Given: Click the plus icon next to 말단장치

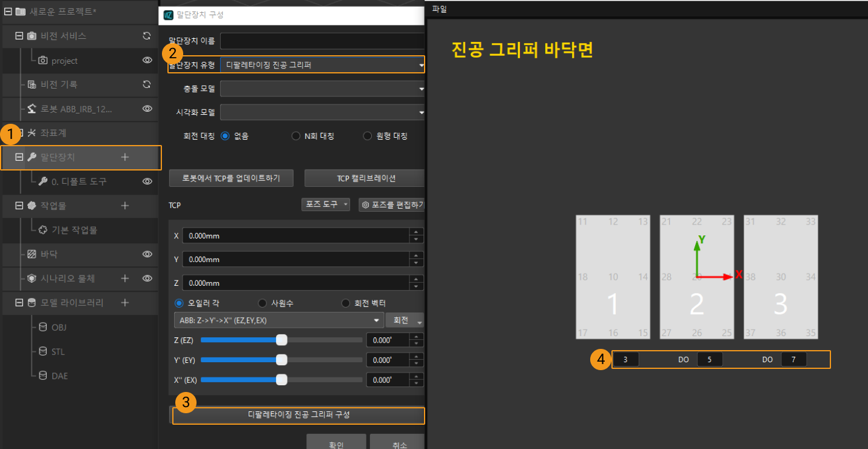Looking at the screenshot, I should [125, 157].
